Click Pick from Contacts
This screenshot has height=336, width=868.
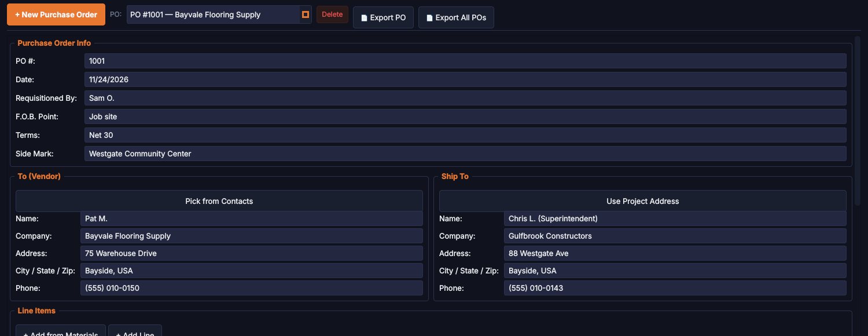point(219,201)
